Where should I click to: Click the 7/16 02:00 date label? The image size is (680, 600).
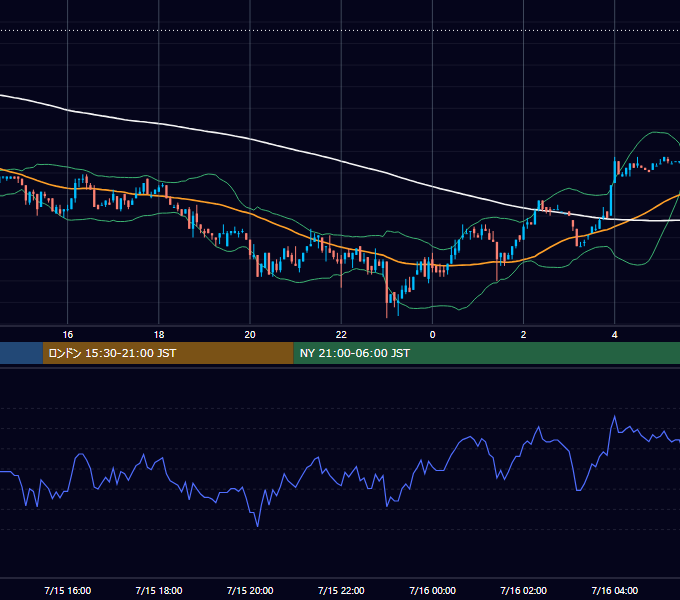(523, 590)
